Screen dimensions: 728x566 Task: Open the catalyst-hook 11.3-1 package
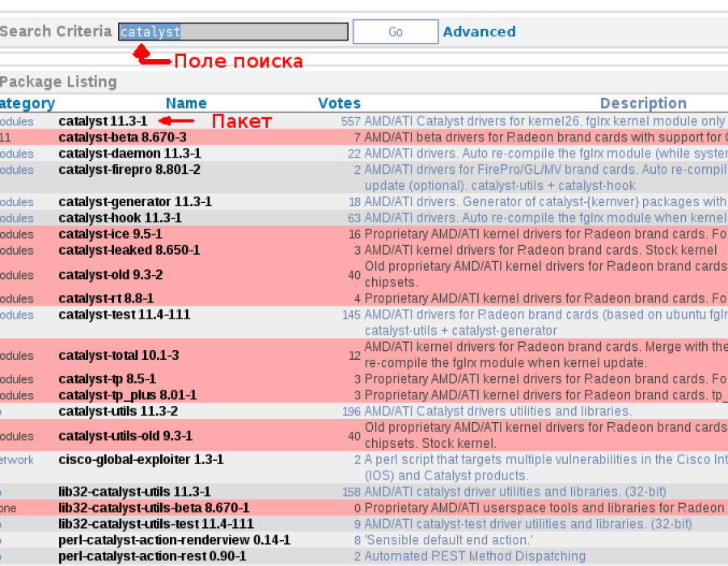pyautogui.click(x=121, y=218)
